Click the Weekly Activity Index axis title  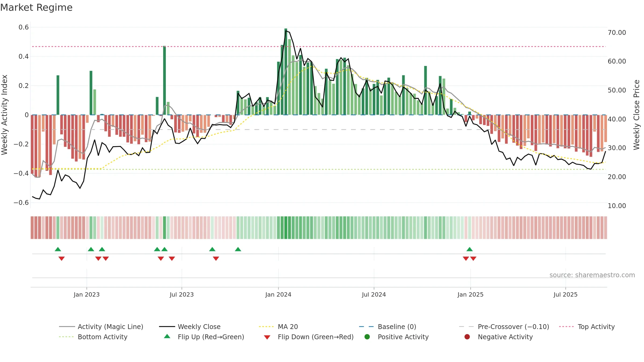(5, 115)
